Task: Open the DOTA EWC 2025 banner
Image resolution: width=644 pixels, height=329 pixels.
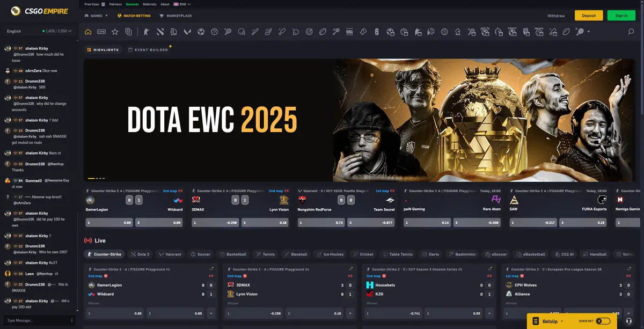Action: (x=359, y=120)
